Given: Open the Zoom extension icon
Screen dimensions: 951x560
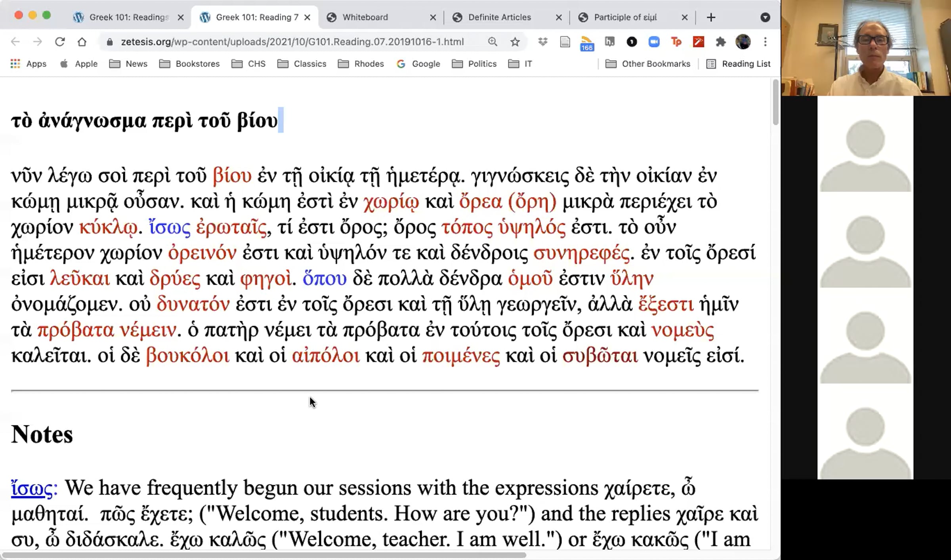Looking at the screenshot, I should (654, 42).
